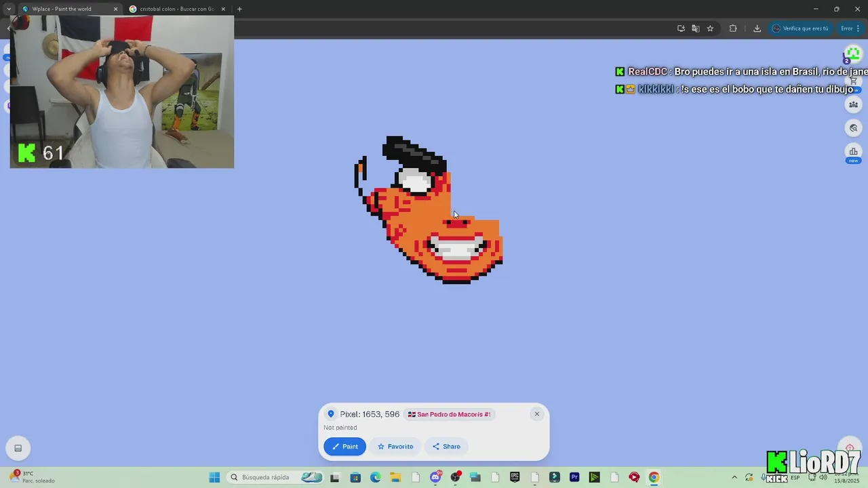This screenshot has height=488, width=868.
Task: Close the cristobal colon tab
Action: (x=223, y=9)
